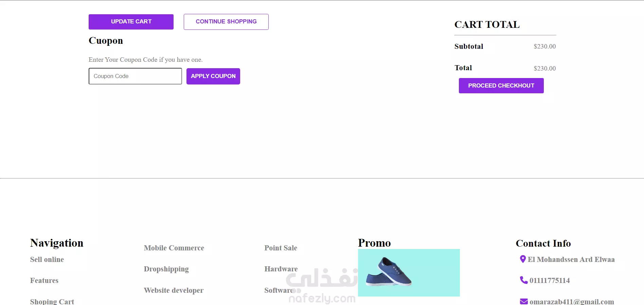
Task: Apply the coupon code
Action: pyautogui.click(x=213, y=76)
